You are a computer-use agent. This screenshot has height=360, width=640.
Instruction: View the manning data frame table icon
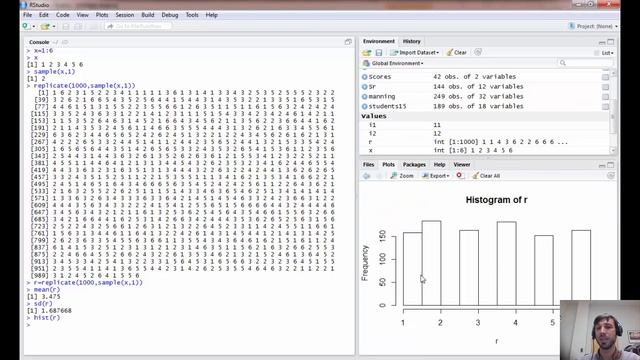pyautogui.click(x=605, y=96)
